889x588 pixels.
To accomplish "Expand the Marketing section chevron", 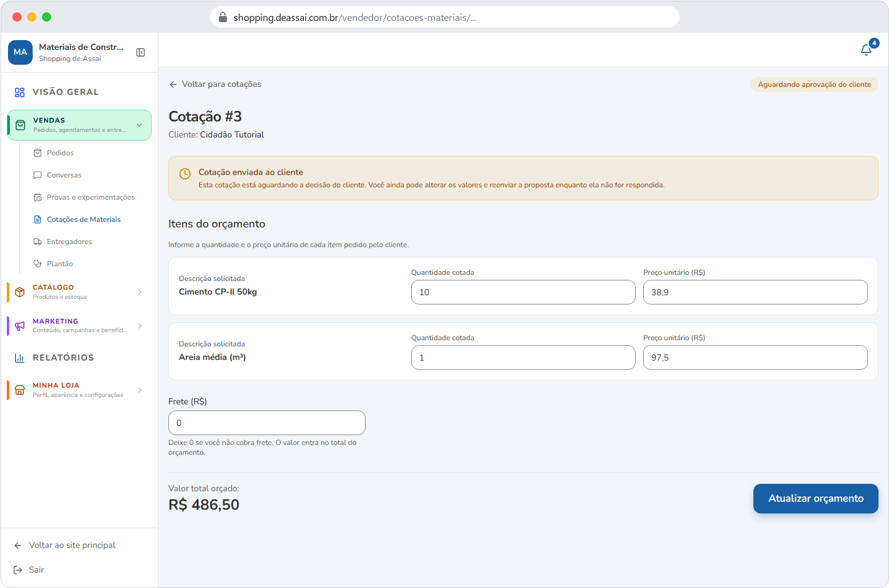I will [x=140, y=326].
